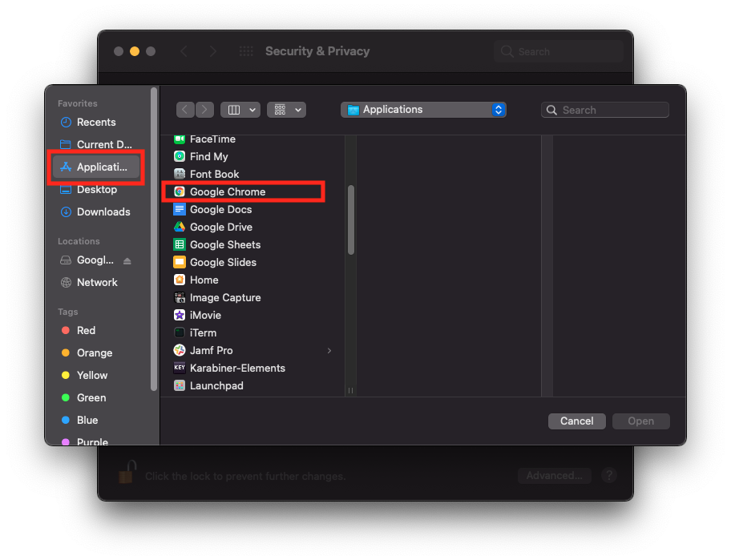The image size is (731, 560).
Task: Choose the Yellow tag
Action: tap(96, 376)
